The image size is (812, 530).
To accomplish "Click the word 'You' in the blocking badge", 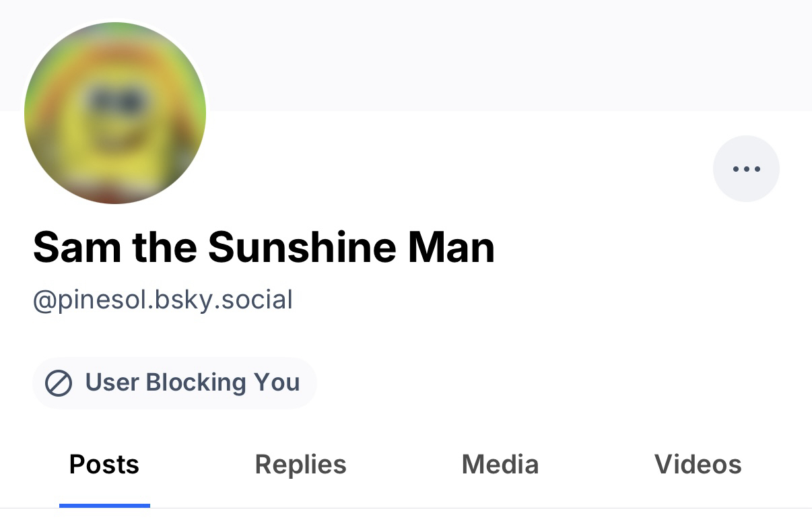I will (277, 383).
